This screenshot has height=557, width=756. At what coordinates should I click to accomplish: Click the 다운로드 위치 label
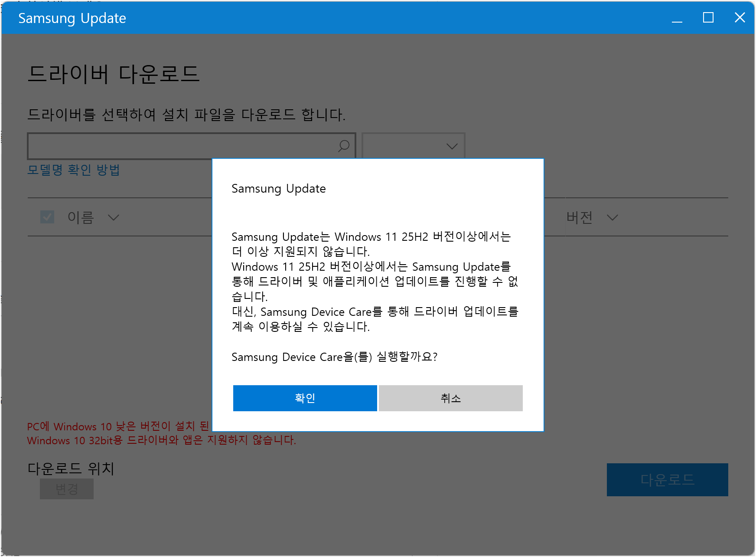coord(71,469)
